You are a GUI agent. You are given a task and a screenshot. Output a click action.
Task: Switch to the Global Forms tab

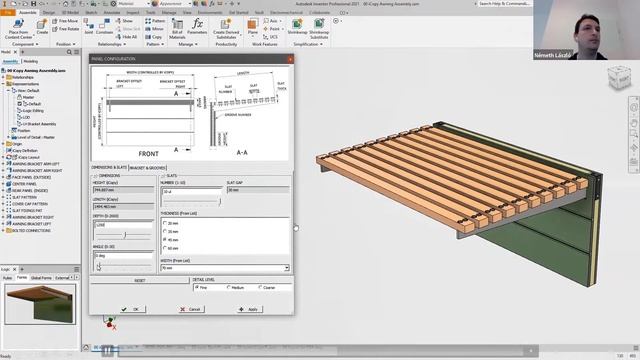(41, 278)
